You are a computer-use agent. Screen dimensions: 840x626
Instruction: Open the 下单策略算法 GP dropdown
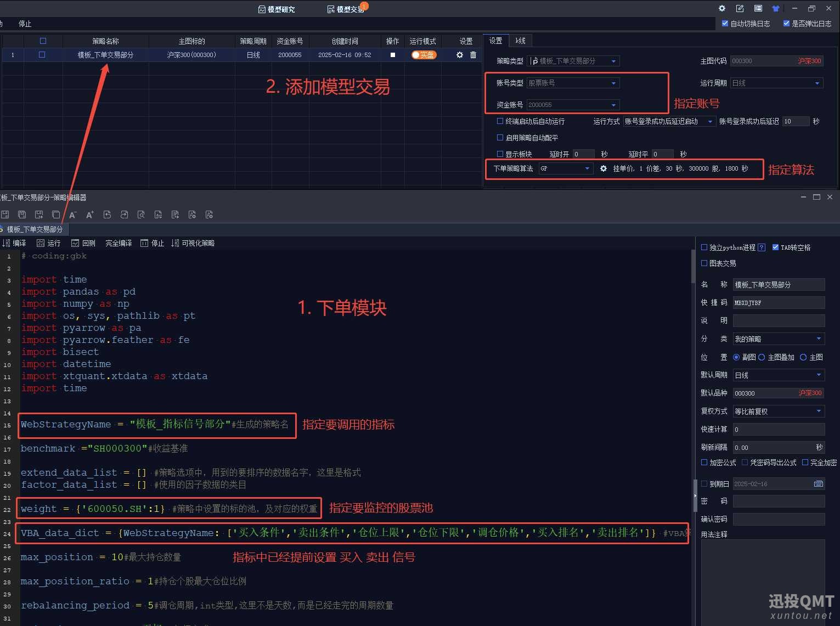pos(566,168)
